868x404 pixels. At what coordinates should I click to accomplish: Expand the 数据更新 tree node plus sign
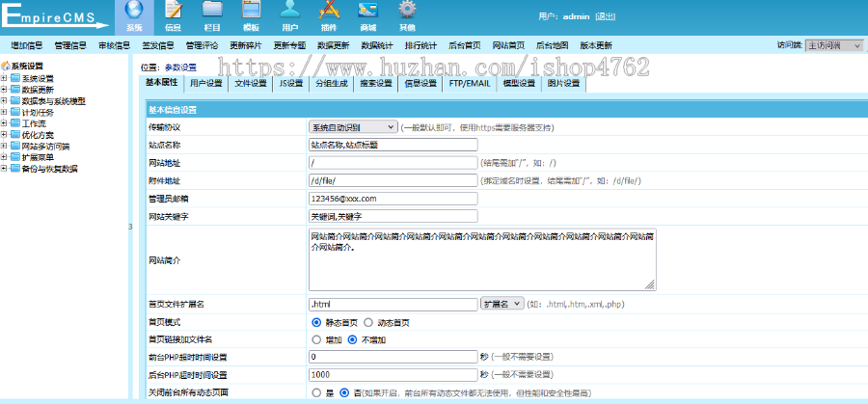click(x=4, y=90)
